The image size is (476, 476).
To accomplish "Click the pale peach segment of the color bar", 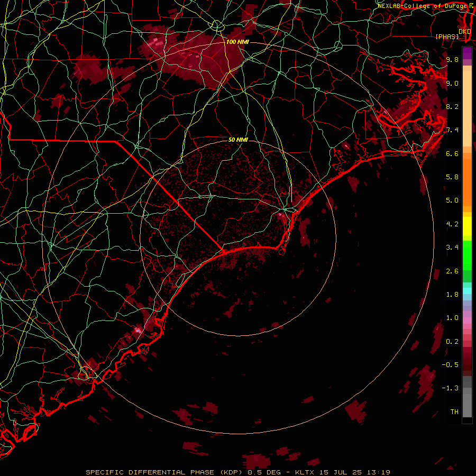I will [467, 108].
